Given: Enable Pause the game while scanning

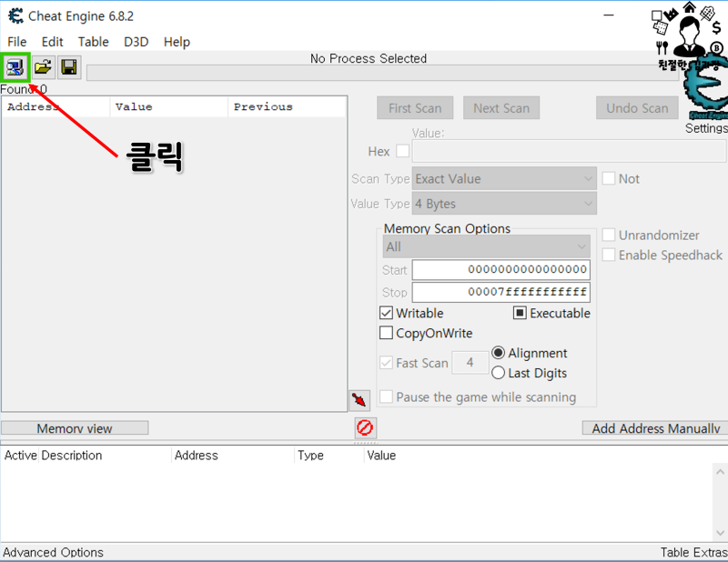Looking at the screenshot, I should pos(386,396).
